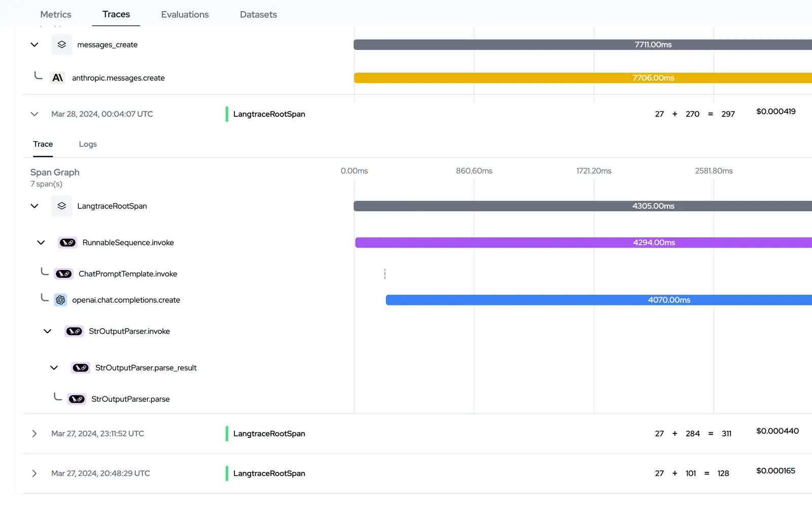Click LangtraceRootSpan in the Mar 27 20:48:29 row
The height and width of the screenshot is (508, 812).
(269, 473)
